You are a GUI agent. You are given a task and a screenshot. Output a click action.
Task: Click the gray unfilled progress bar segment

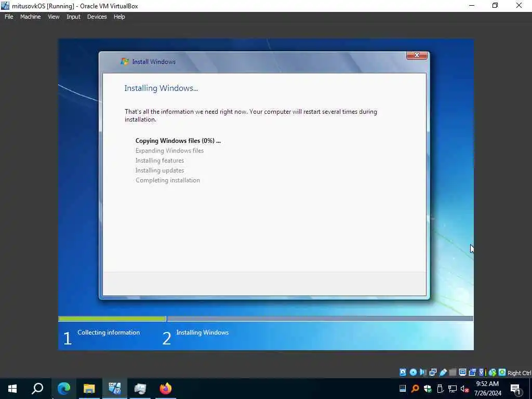(x=320, y=318)
